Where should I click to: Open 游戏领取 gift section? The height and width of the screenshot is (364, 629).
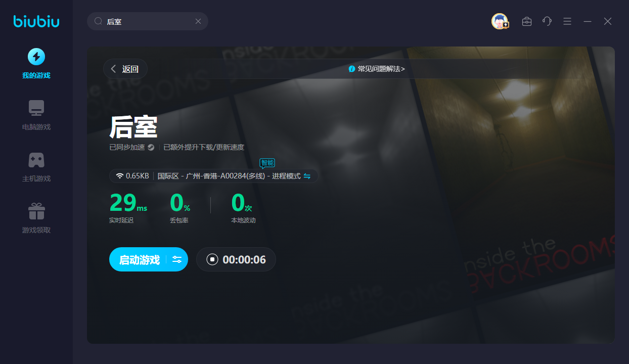(36, 217)
